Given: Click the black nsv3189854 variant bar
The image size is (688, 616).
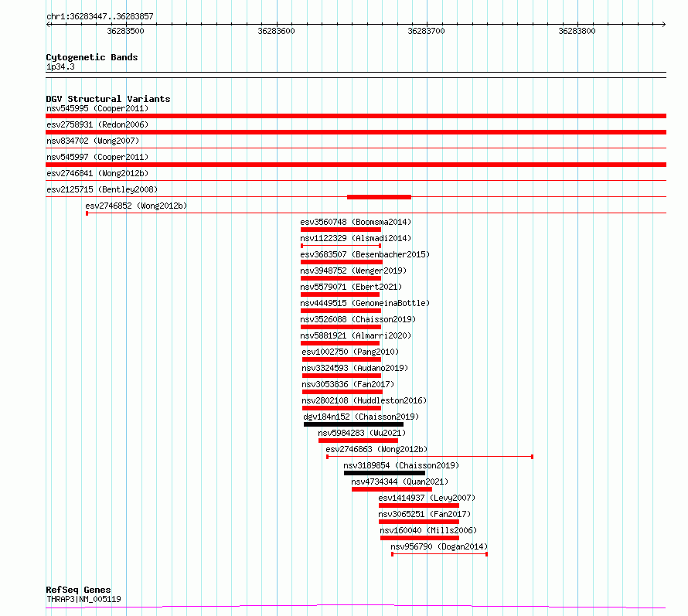Looking at the screenshot, I should pos(385,473).
